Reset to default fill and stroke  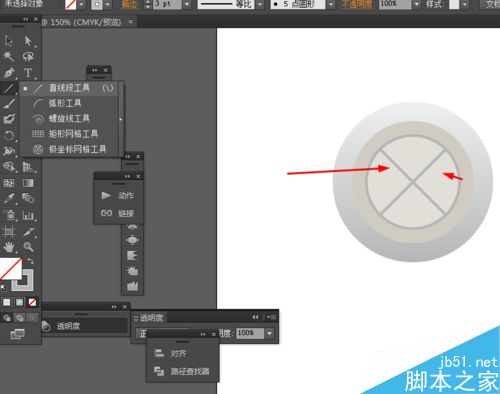3,288
